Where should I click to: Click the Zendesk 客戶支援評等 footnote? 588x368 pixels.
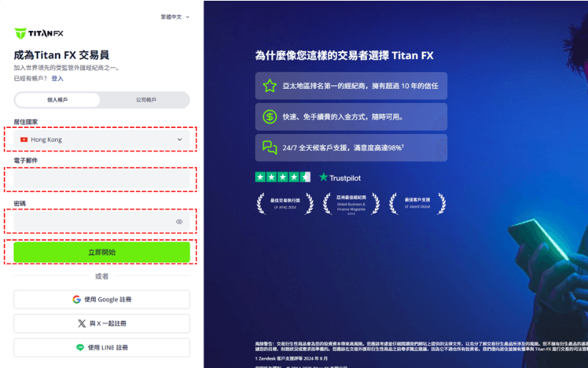tap(291, 358)
